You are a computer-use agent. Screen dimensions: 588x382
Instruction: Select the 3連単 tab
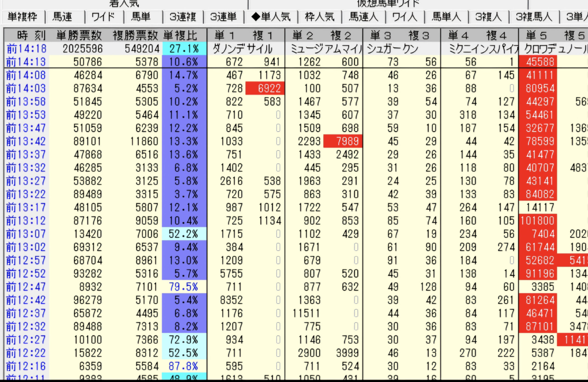223,17
